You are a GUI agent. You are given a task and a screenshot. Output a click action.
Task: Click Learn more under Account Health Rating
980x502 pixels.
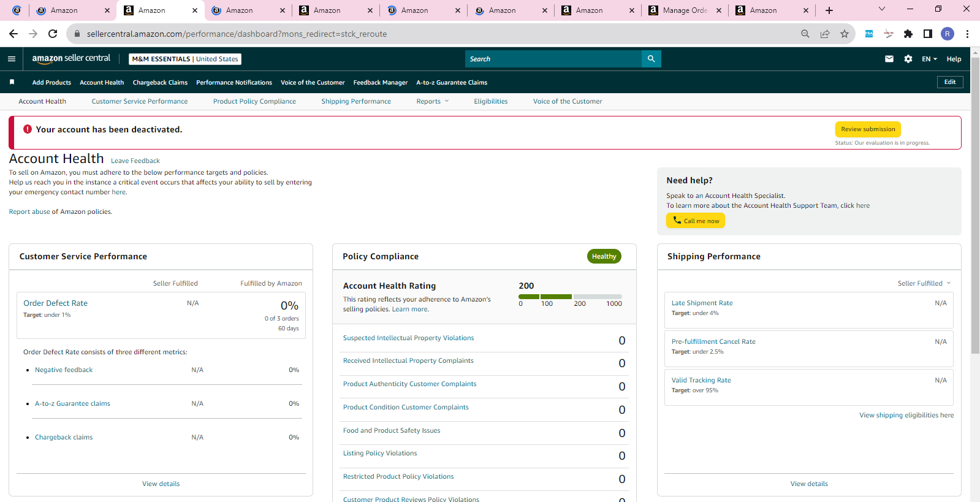410,309
